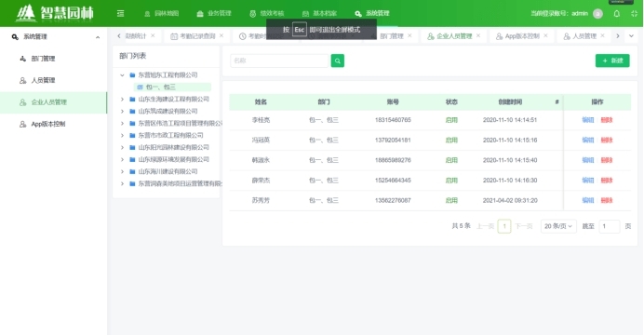Open the tab list dropdown chevron
This screenshot has width=644, height=336.
[x=631, y=35]
